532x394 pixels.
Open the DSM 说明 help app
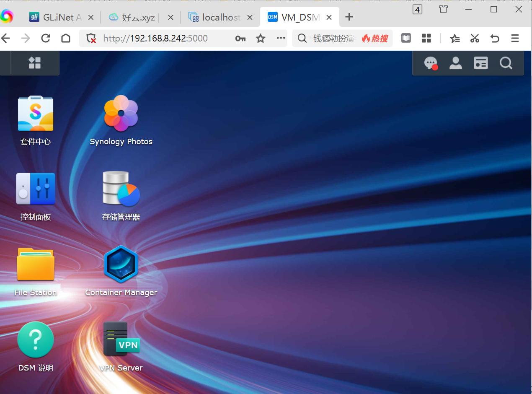point(36,340)
